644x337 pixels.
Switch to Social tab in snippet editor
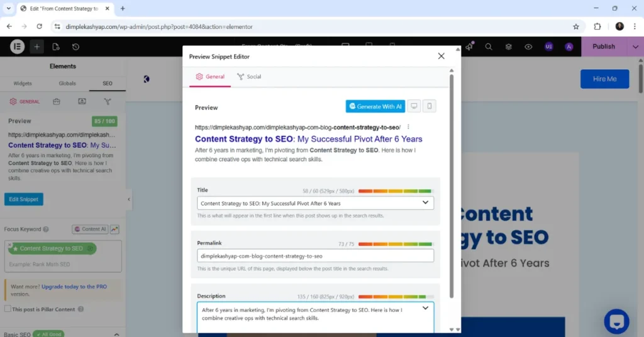tap(249, 77)
